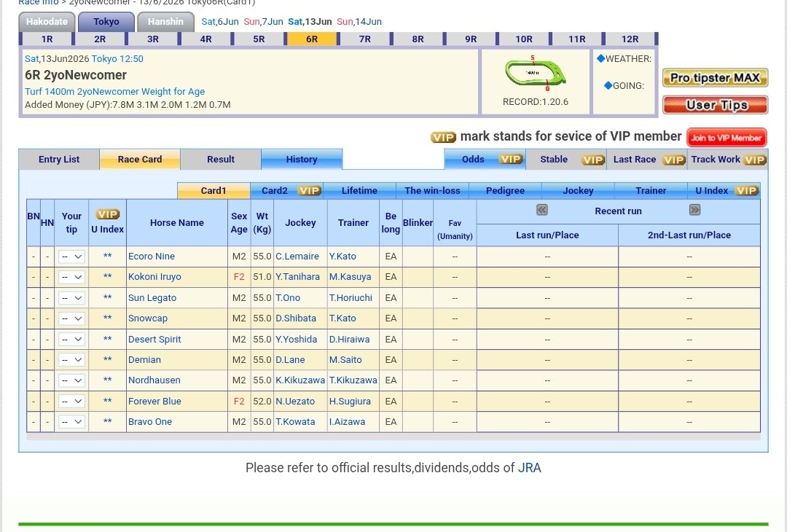Click the VIP badge above U Index column

click(x=107, y=214)
